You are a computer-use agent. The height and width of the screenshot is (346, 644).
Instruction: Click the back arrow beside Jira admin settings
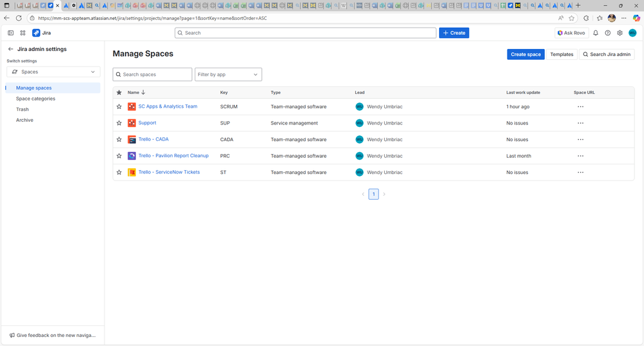(11, 49)
